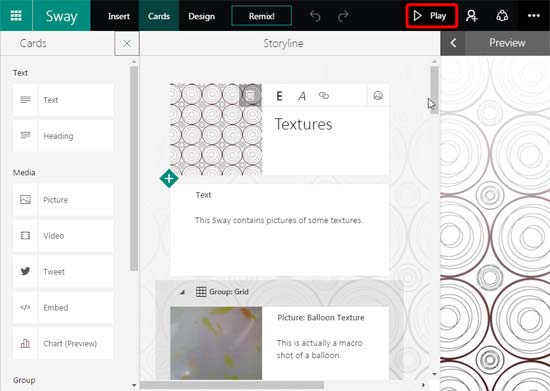Click the link icon on title card
Image resolution: width=550 pixels, height=391 pixels.
(324, 95)
